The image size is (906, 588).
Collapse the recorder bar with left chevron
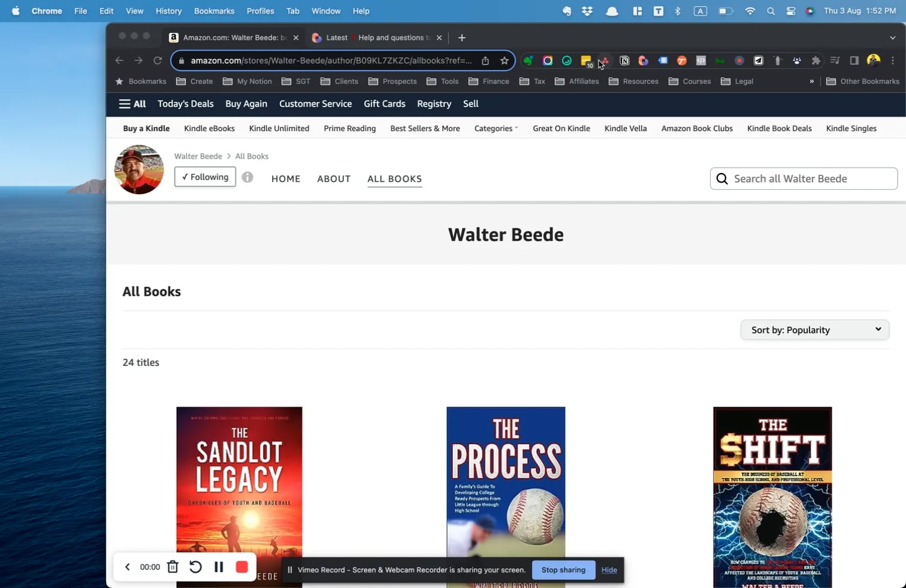[x=127, y=567]
